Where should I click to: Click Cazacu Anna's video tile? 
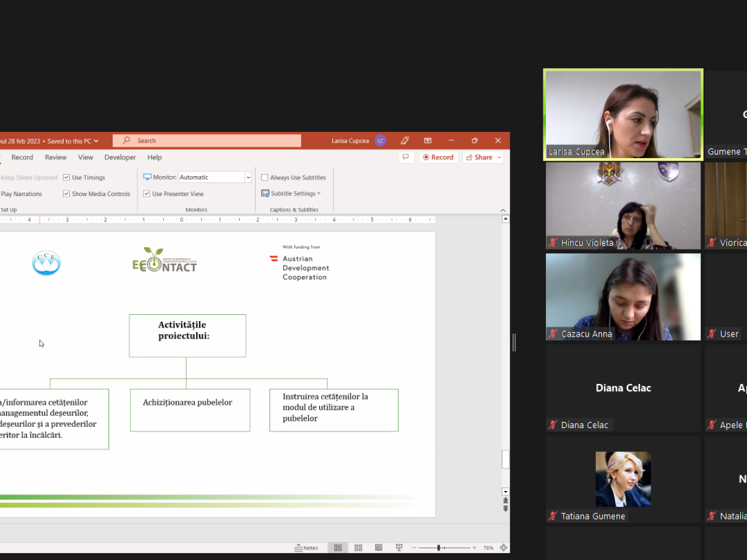tap(623, 297)
